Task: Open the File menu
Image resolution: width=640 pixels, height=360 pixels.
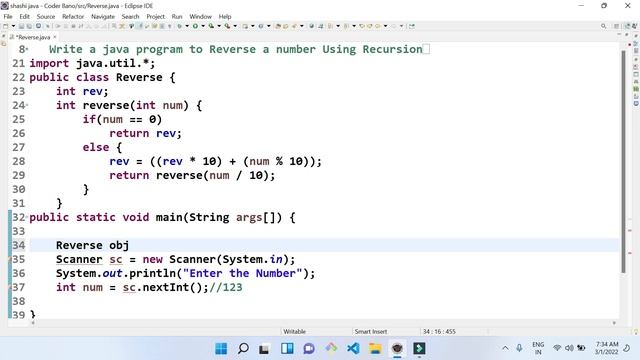Action: pyautogui.click(x=8, y=16)
